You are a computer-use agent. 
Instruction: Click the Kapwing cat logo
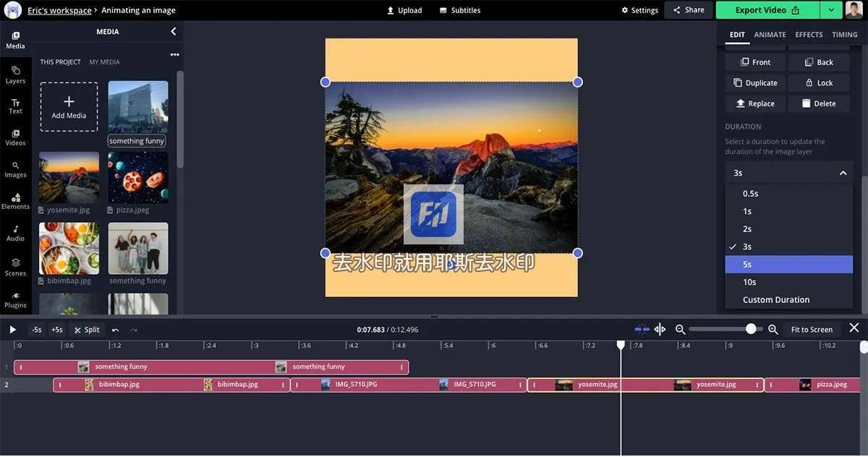13,10
